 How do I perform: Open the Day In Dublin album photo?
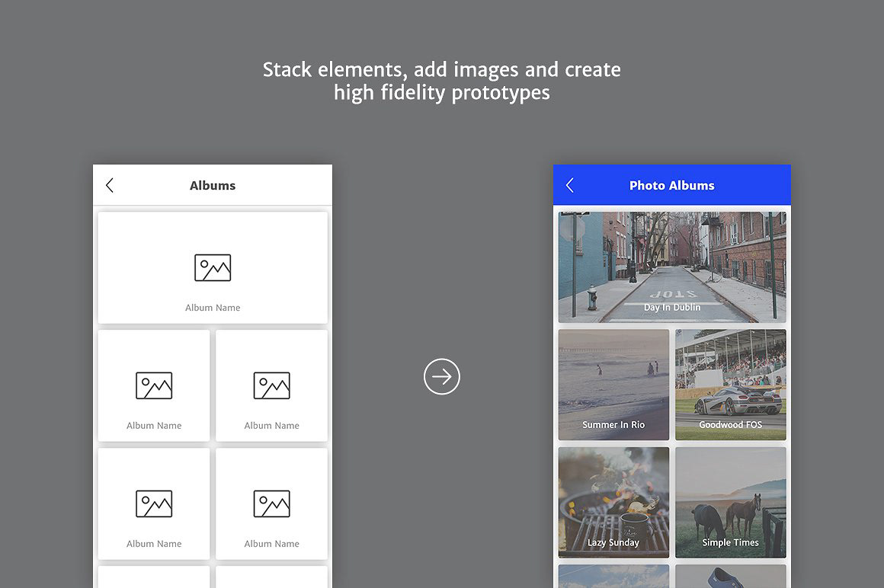672,267
